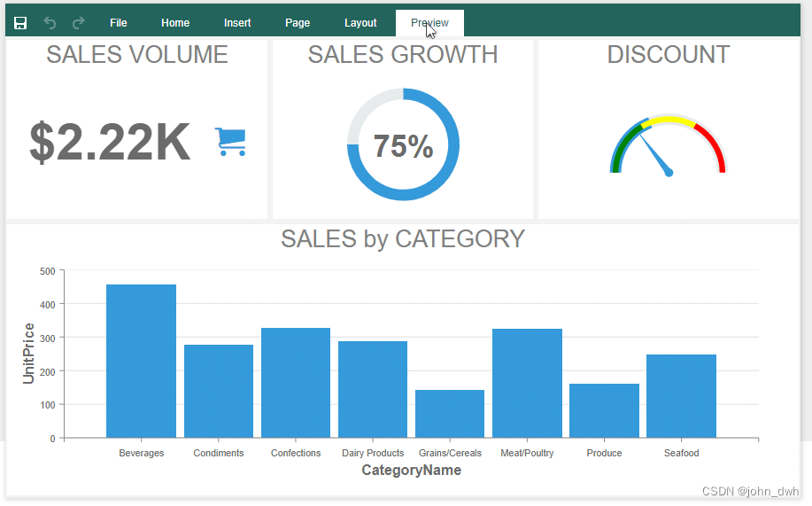
Task: Click the 300 y-axis value
Action: [48, 338]
